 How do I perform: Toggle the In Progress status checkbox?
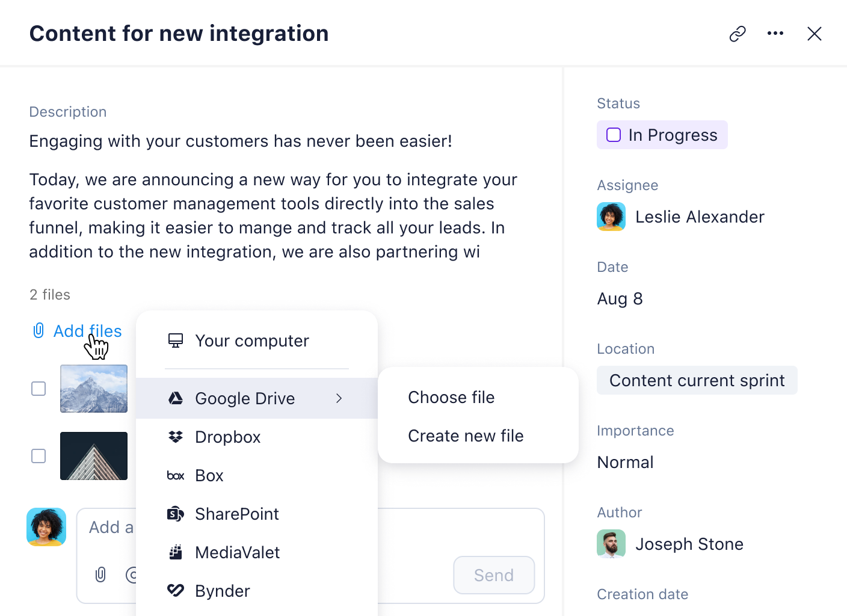pyautogui.click(x=614, y=135)
